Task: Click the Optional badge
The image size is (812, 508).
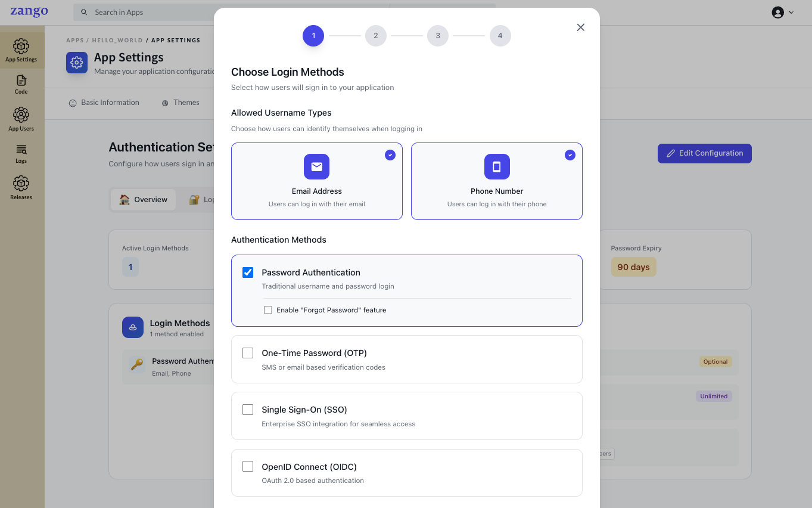Action: (715, 362)
